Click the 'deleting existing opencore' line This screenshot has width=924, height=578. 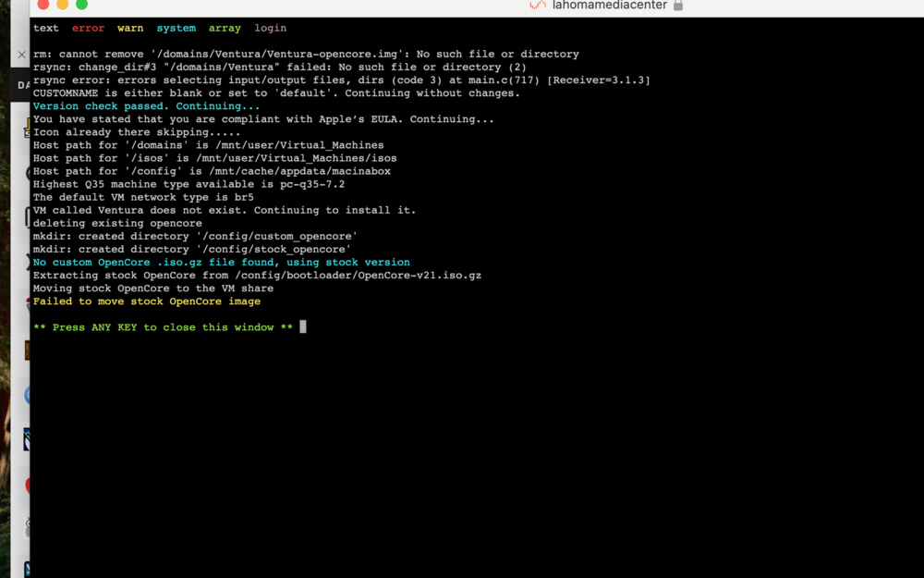tap(117, 223)
